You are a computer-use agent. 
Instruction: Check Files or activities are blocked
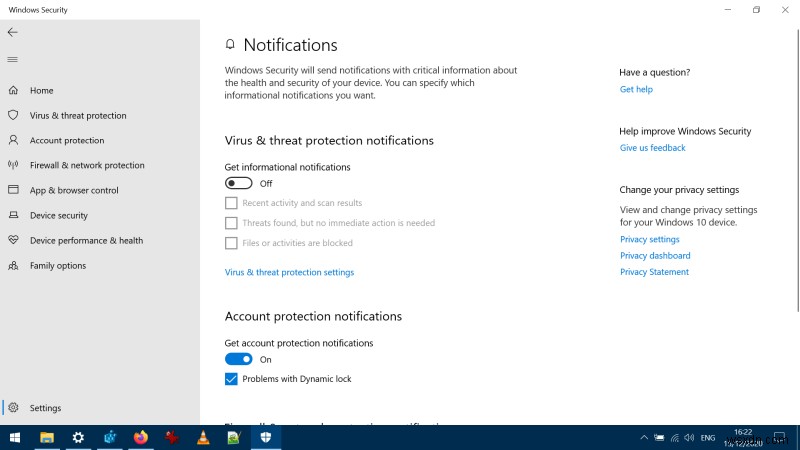[x=231, y=243]
